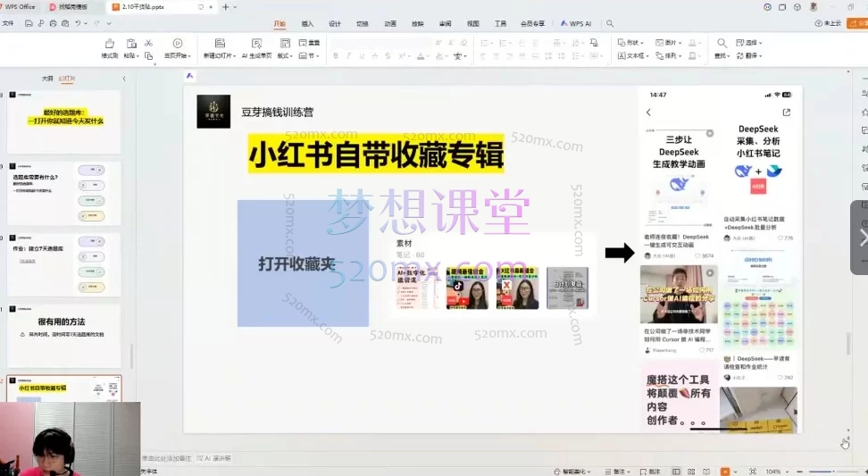Click the orange Share button at top right

pos(857,23)
